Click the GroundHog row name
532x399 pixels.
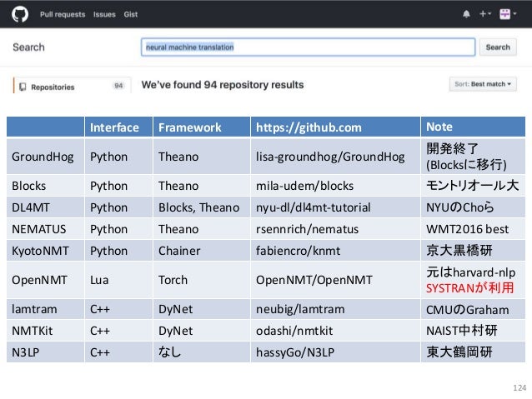[x=43, y=157]
